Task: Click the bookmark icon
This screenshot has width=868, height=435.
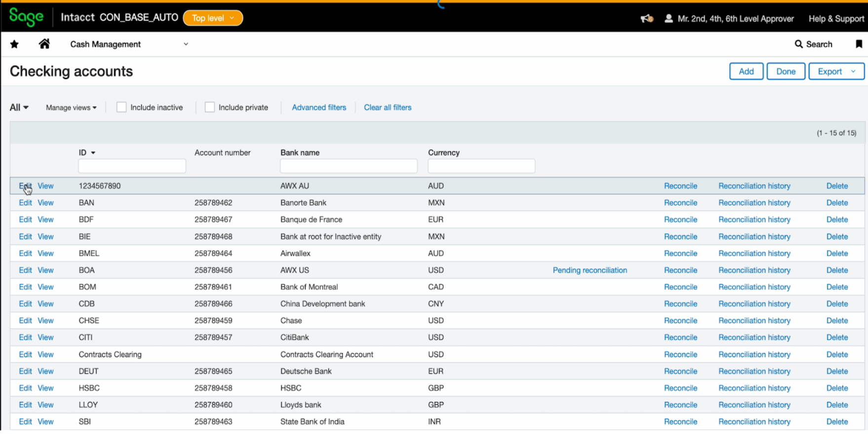Action: coord(859,44)
